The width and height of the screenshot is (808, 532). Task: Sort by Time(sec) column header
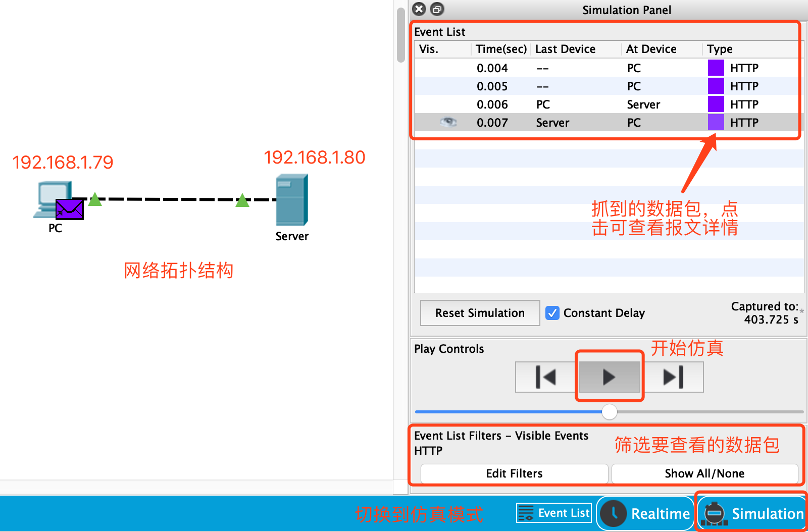point(501,49)
